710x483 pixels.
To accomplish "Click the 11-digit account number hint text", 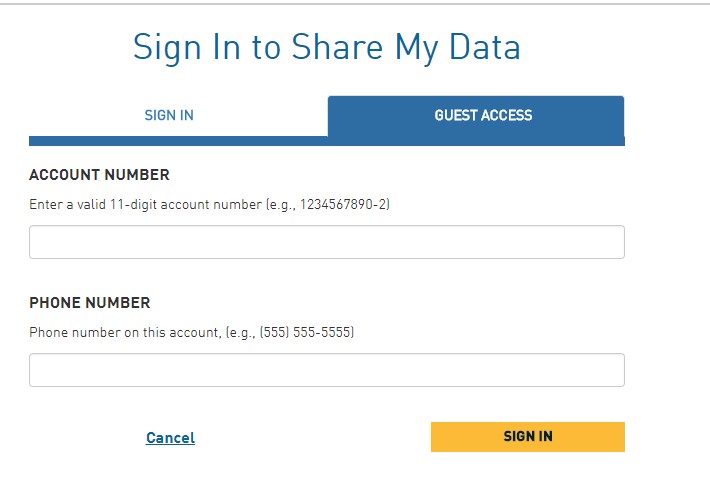I will pyautogui.click(x=209, y=204).
